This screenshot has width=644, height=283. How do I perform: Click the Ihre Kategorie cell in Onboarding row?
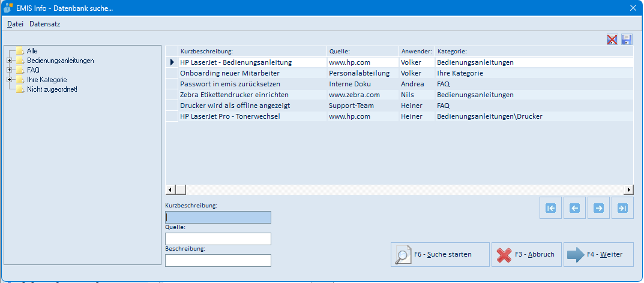coord(534,73)
